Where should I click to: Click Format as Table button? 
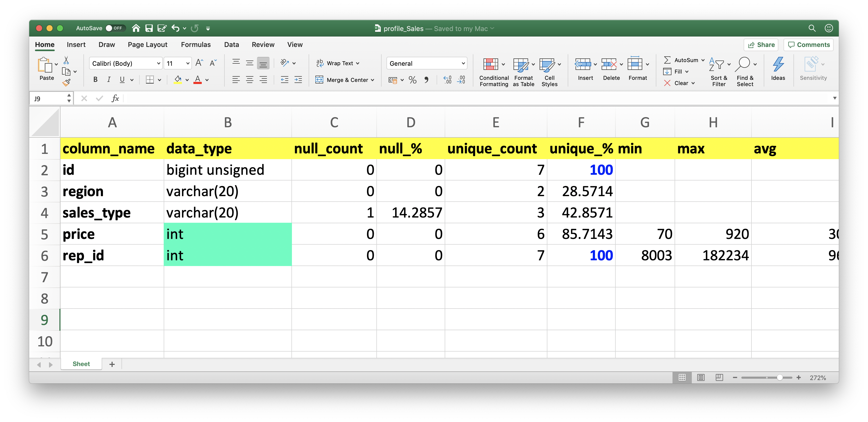523,72
